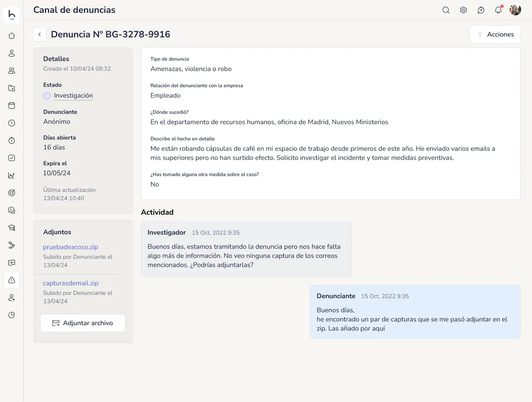Viewport: 532px width, 402px height.
Task: Click the expiry date 10/05/24
Action: click(57, 173)
